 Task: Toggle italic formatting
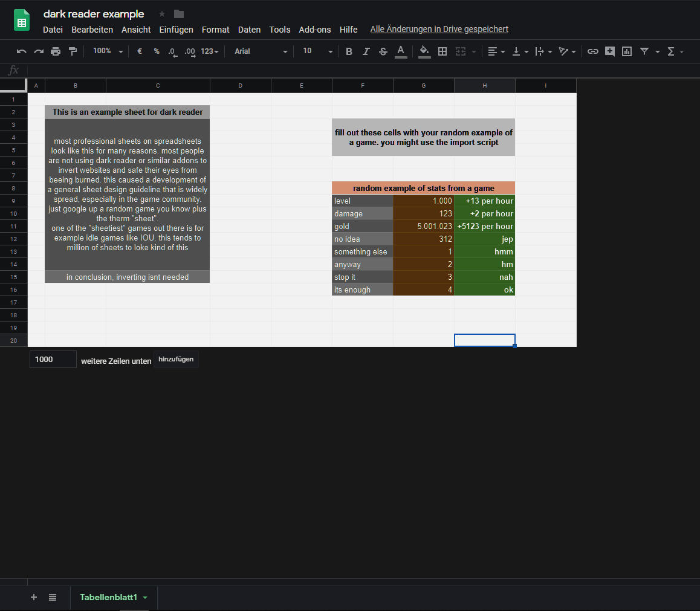366,51
